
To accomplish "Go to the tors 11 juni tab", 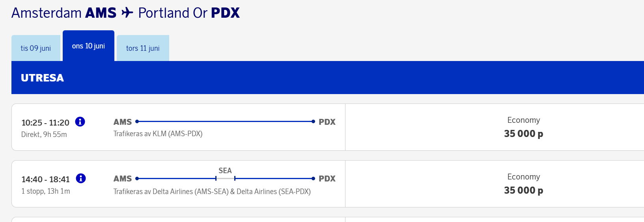I will [143, 48].
